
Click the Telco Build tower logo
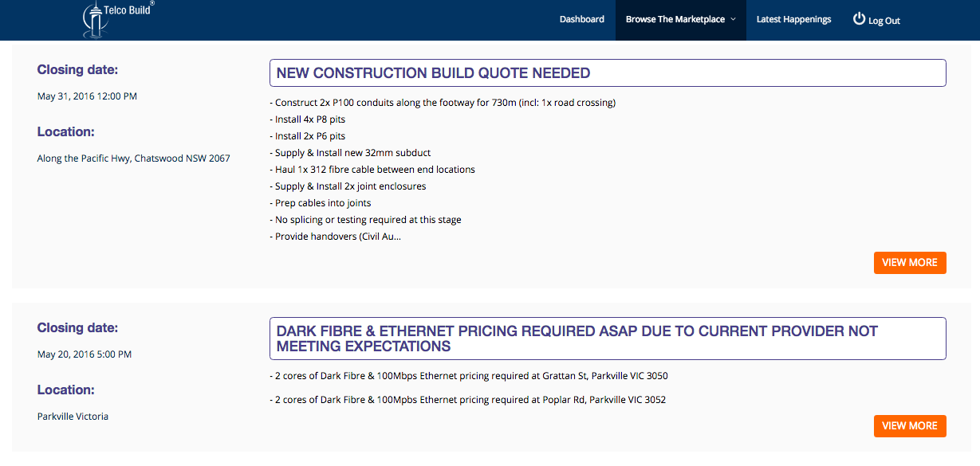(95, 20)
